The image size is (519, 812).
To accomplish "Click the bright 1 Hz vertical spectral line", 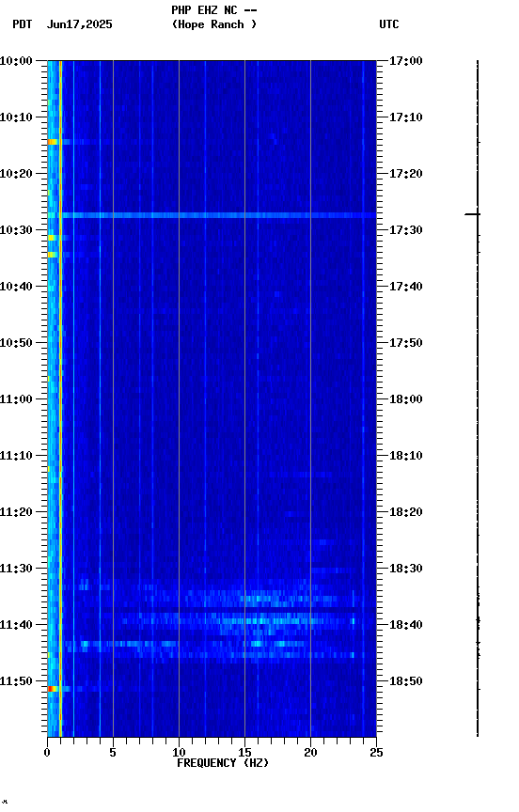I will click(x=60, y=398).
